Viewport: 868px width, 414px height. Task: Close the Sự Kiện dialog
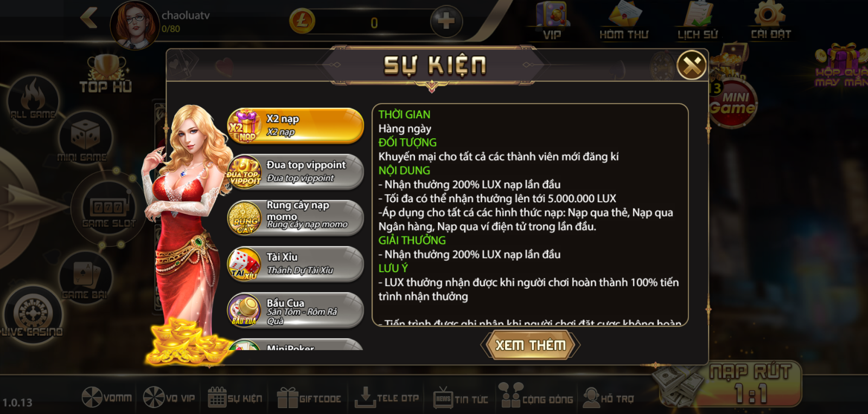point(692,65)
